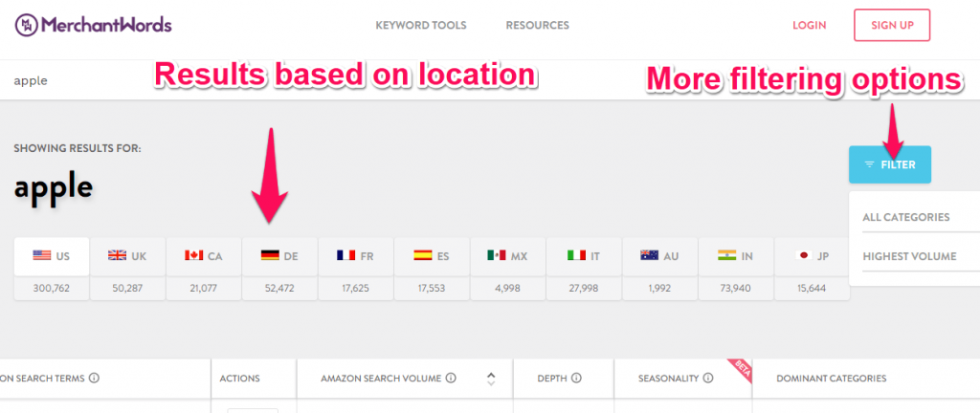Viewport: 980px width, 413px height.
Task: Choose the Mexico flag marketplace
Action: pyautogui.click(x=507, y=256)
